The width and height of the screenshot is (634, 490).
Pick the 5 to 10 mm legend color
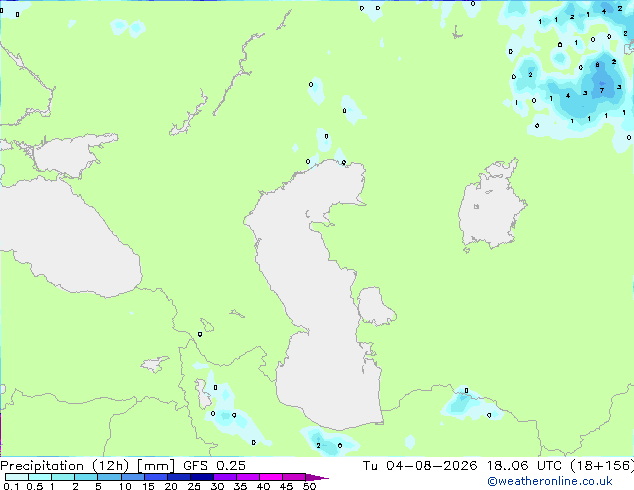(109, 477)
